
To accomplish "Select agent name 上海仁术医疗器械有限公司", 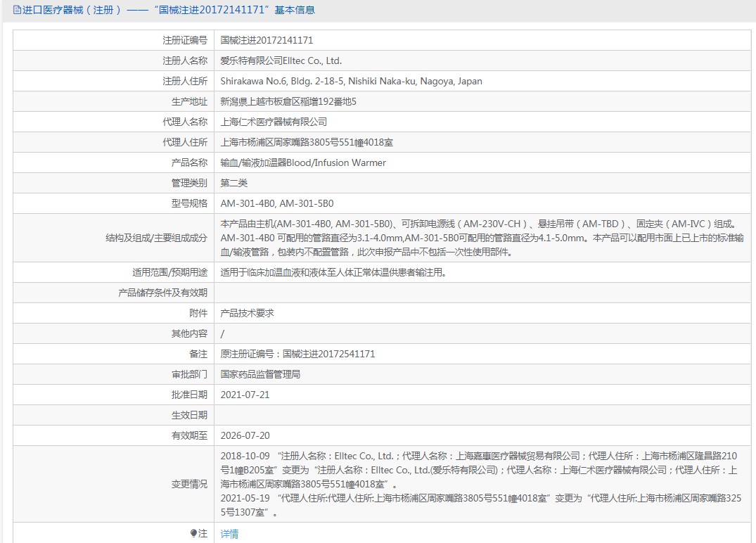I will point(274,122).
